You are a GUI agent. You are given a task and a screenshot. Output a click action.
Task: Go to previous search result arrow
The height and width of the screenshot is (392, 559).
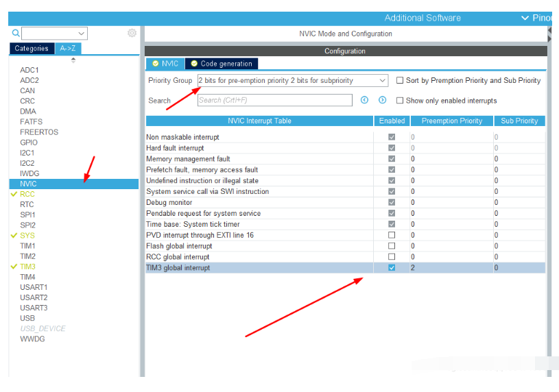[x=365, y=100]
